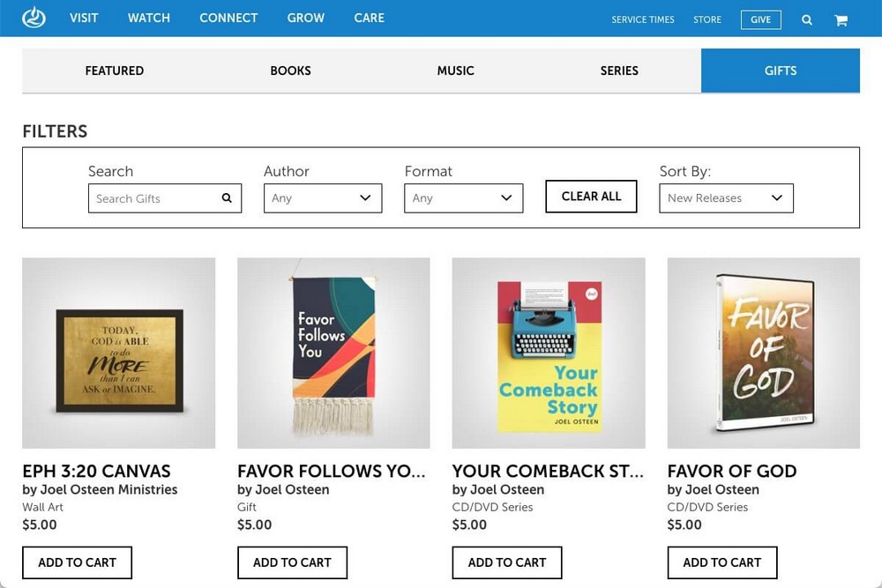Screen dimensions: 882x588
Task: Add Favor of God to cart
Action: click(x=721, y=562)
